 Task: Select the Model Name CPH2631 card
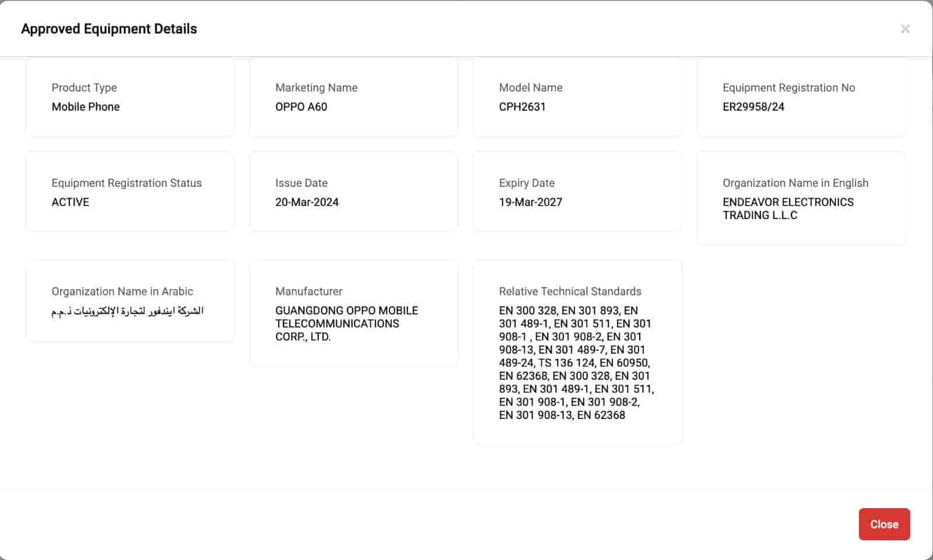[x=577, y=97]
